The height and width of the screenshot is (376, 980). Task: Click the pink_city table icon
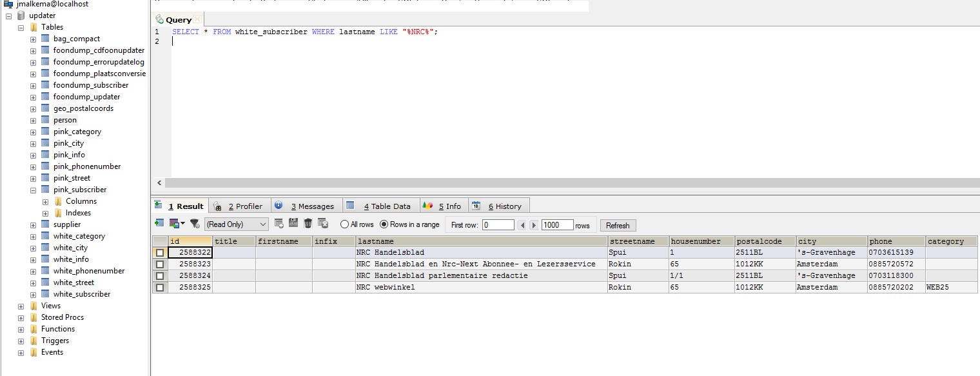point(45,143)
